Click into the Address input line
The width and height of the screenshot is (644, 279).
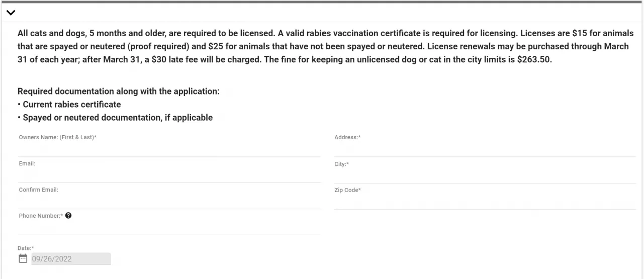[485, 150]
